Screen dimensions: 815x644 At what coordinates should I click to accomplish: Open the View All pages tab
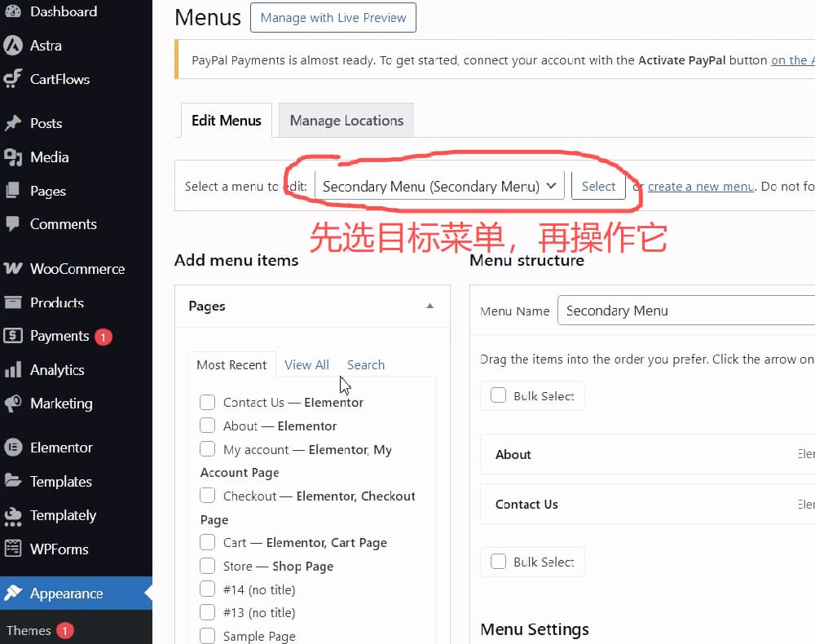[x=306, y=365]
